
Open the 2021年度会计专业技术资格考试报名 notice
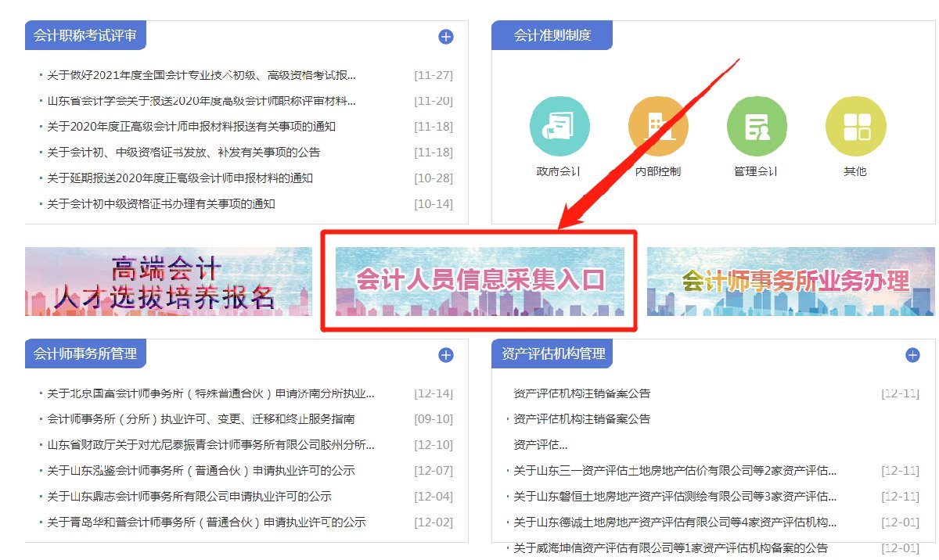tap(196, 75)
